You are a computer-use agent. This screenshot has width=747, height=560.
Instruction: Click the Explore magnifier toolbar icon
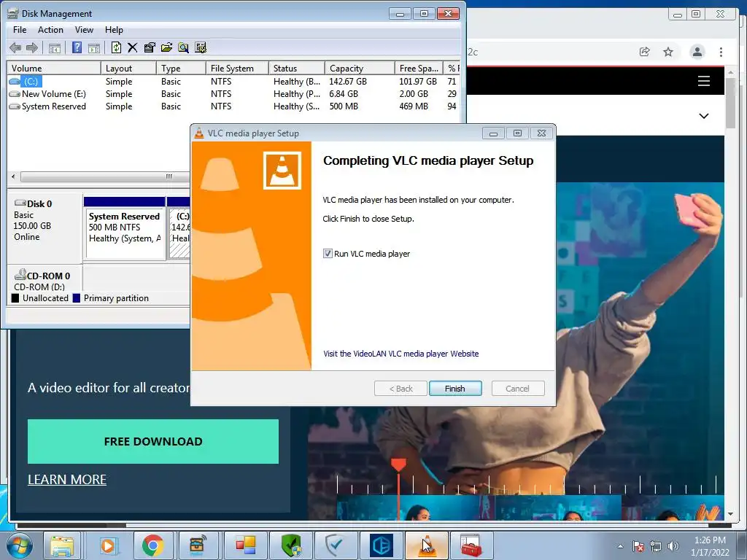point(183,47)
